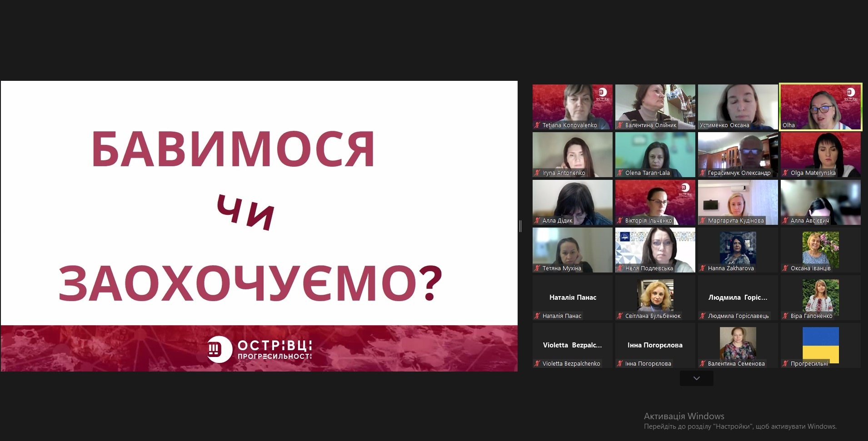Click the «Tetiana Konovalenko» name label

pyautogui.click(x=569, y=125)
